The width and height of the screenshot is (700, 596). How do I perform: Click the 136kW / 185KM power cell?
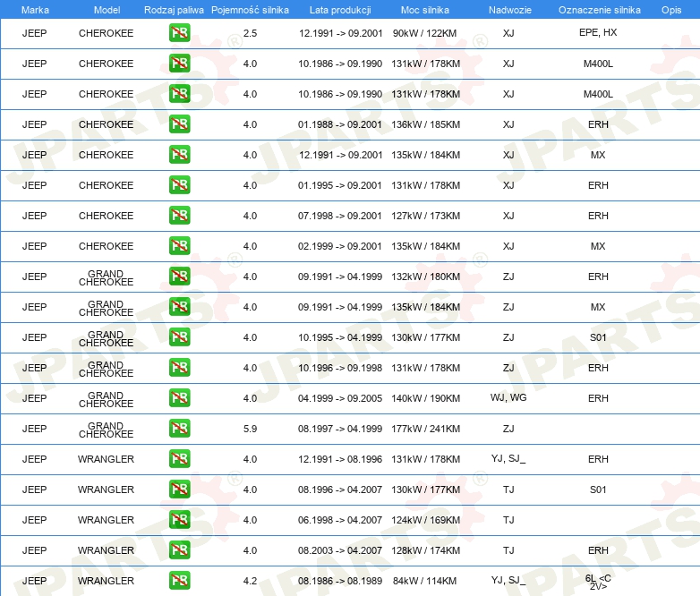(425, 124)
